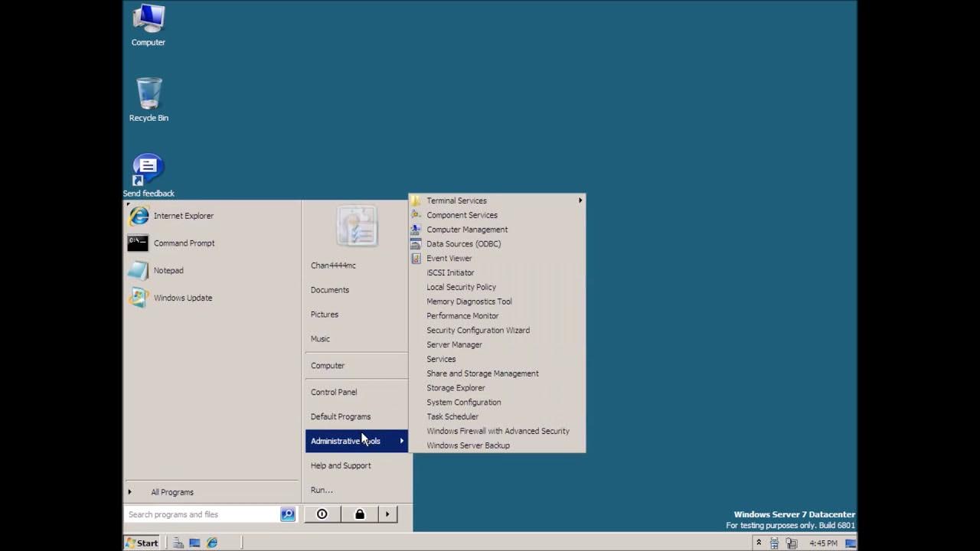Open Windows Firewall with Advanced Security
The width and height of the screenshot is (980, 551).
[497, 431]
